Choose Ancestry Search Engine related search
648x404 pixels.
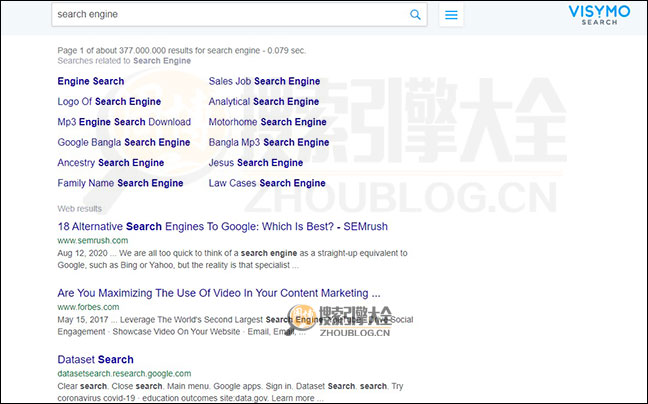coord(111,163)
